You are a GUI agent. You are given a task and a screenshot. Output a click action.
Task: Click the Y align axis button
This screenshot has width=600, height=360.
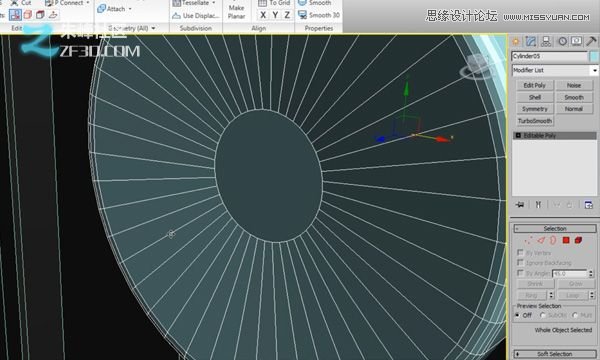point(275,15)
